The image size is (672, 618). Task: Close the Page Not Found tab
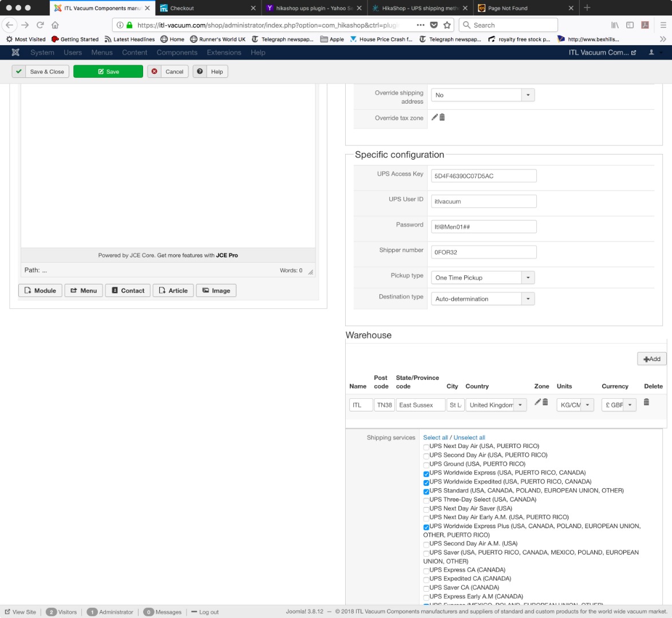(x=571, y=7)
